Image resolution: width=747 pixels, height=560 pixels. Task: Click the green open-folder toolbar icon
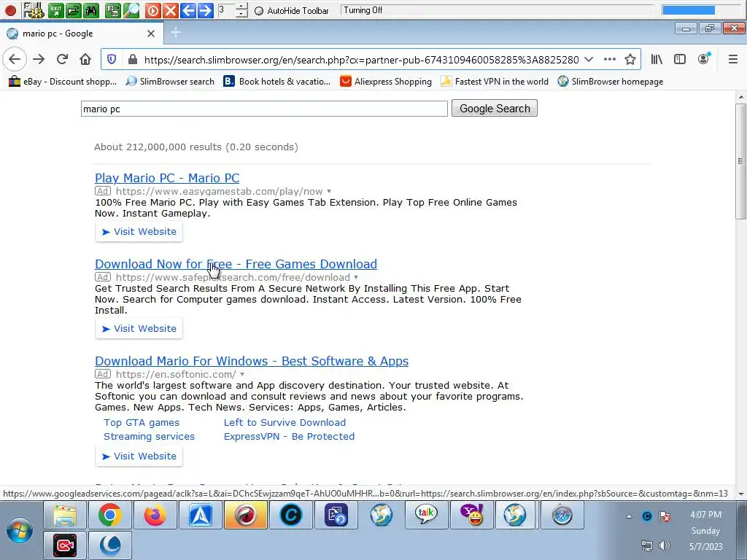[x=74, y=10]
